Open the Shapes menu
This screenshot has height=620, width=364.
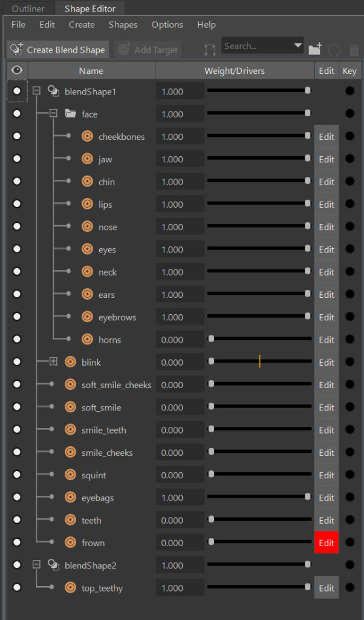[123, 25]
